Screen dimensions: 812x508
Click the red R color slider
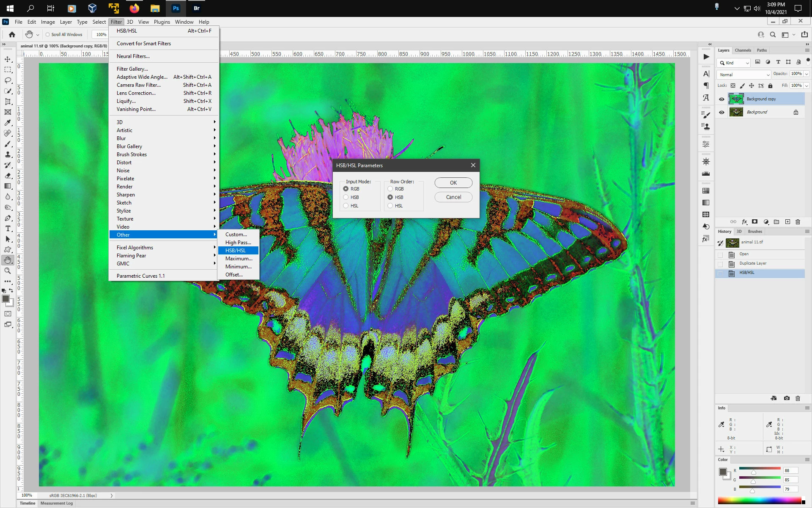760,469
